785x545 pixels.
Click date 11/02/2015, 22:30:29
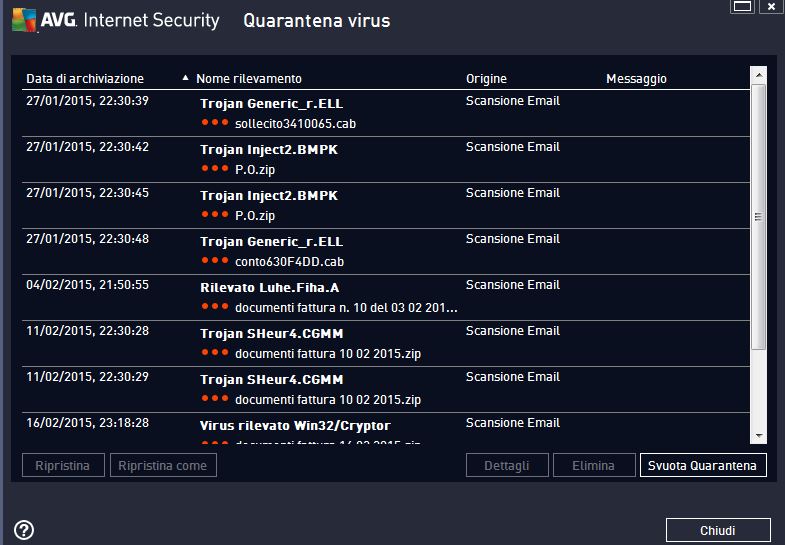pyautogui.click(x=87, y=377)
